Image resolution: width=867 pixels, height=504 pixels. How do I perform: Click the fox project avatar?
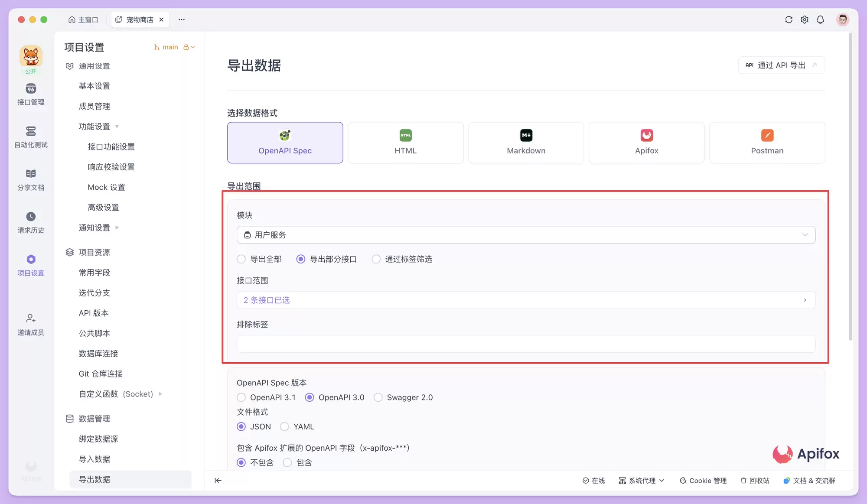31,56
